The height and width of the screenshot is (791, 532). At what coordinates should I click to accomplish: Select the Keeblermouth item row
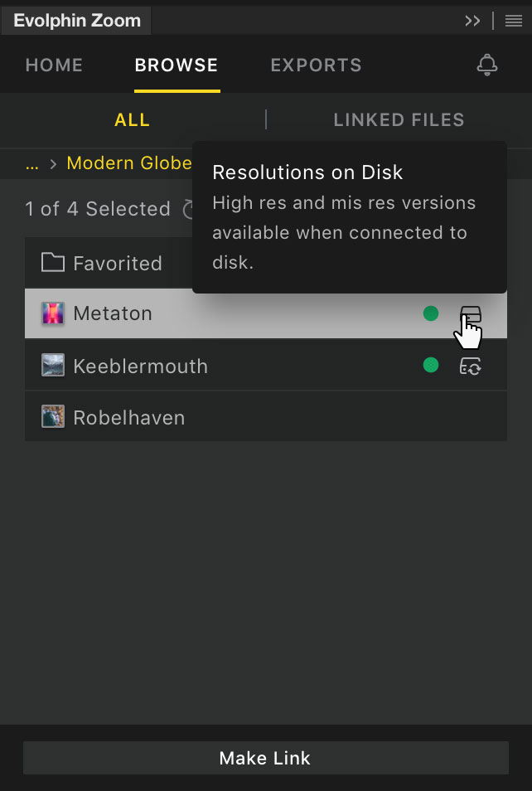coord(266,365)
